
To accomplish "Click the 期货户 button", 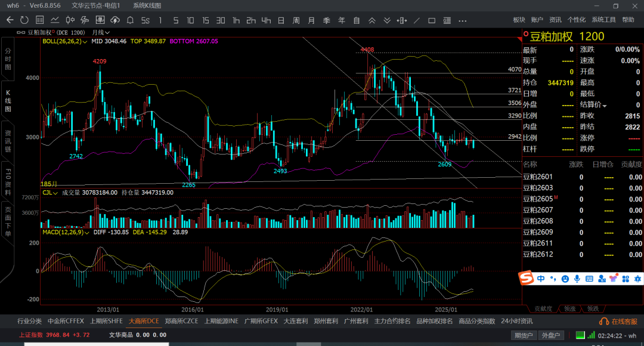I will pos(524,335).
